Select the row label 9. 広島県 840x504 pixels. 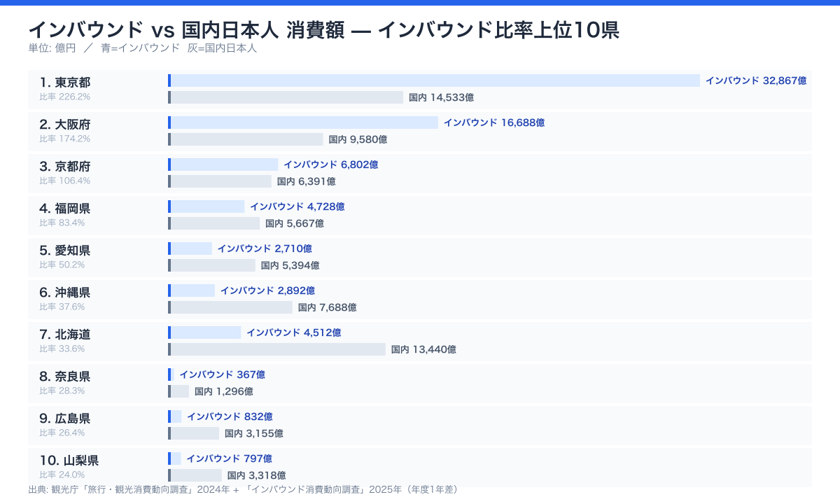coord(65,418)
